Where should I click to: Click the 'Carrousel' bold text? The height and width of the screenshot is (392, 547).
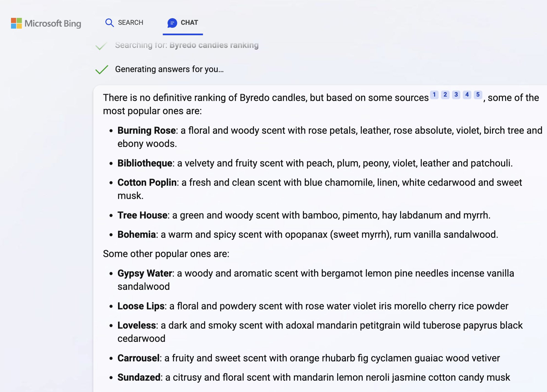coord(138,358)
